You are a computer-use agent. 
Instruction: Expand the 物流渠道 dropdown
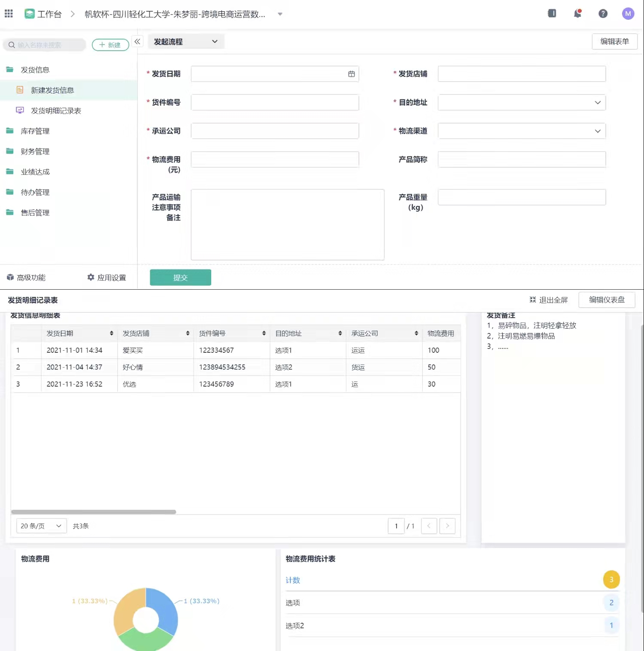[597, 131]
